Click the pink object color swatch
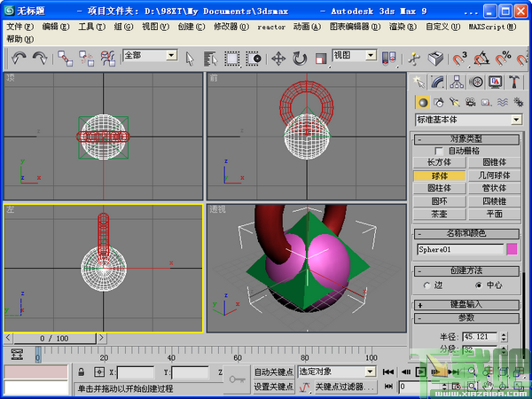The width and height of the screenshot is (532, 399). [x=511, y=250]
